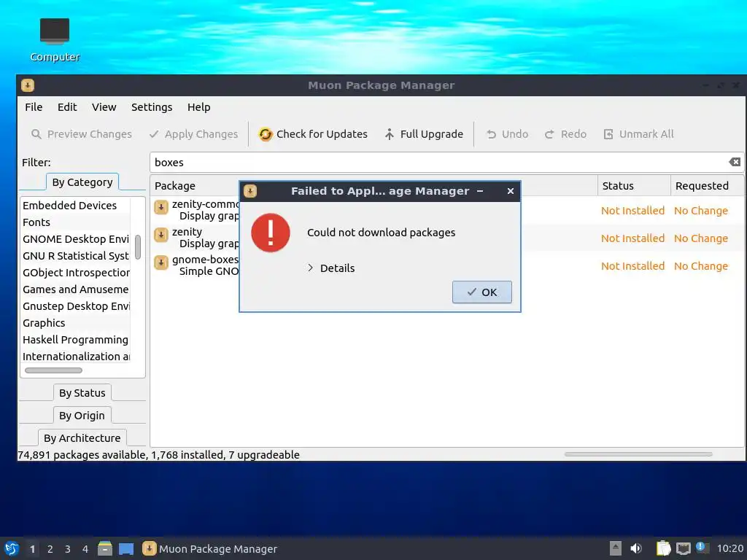Click the category list vertical scrollbar
747x560 pixels.
[x=138, y=247]
